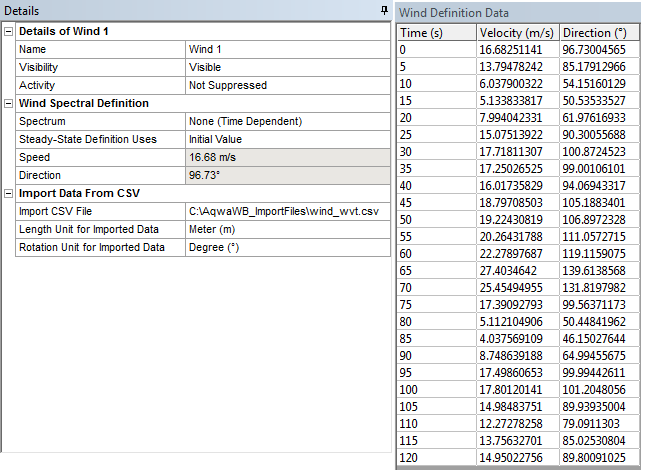The width and height of the screenshot is (646, 475).
Task: Click the pin icon in Details header
Action: [x=384, y=10]
